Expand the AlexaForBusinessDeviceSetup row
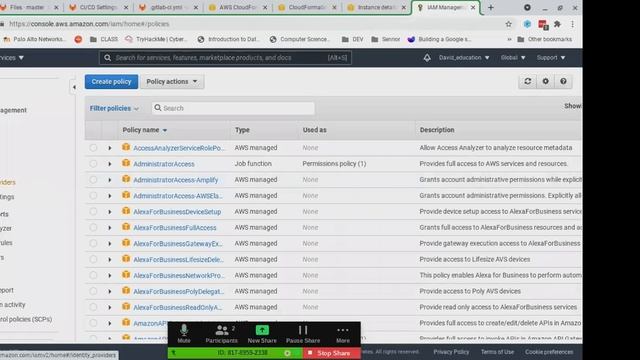The height and width of the screenshot is (360, 640). tap(109, 212)
